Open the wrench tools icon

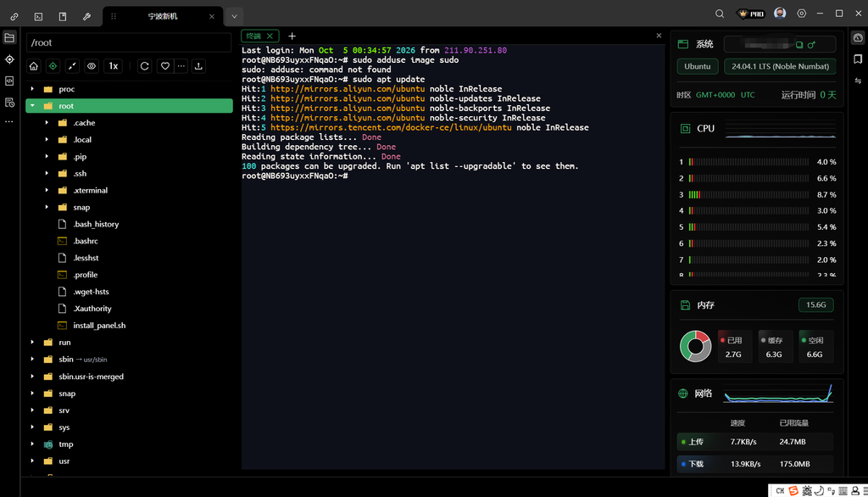tap(87, 17)
